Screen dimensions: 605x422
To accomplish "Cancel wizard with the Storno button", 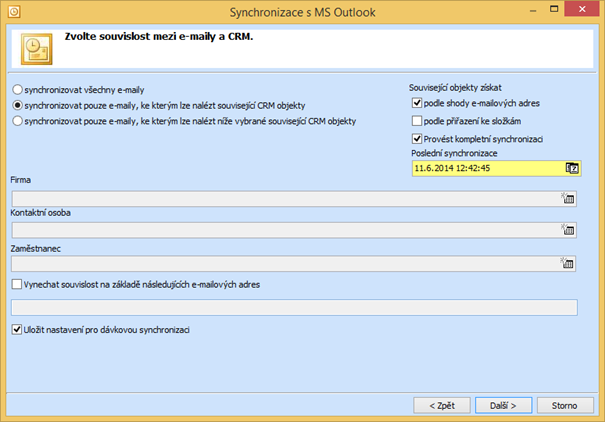I will pos(565,405).
